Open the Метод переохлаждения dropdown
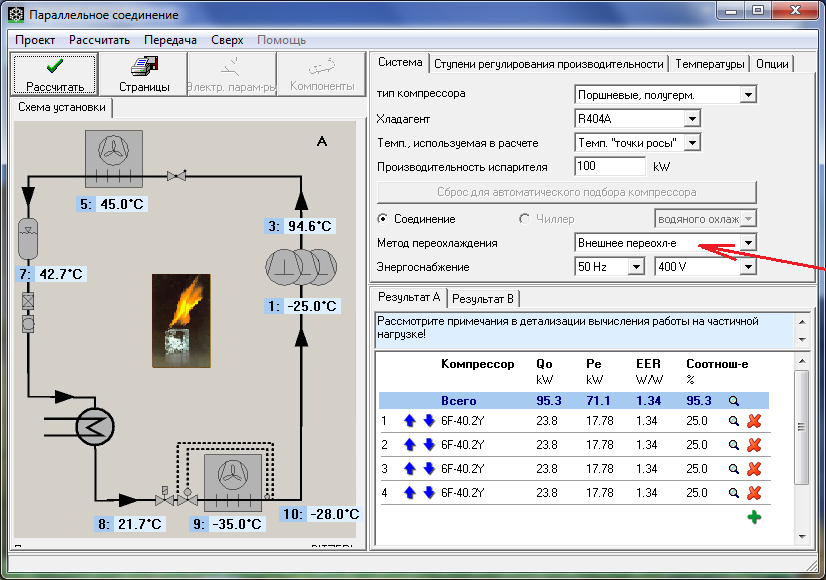The image size is (826, 580). point(748,243)
